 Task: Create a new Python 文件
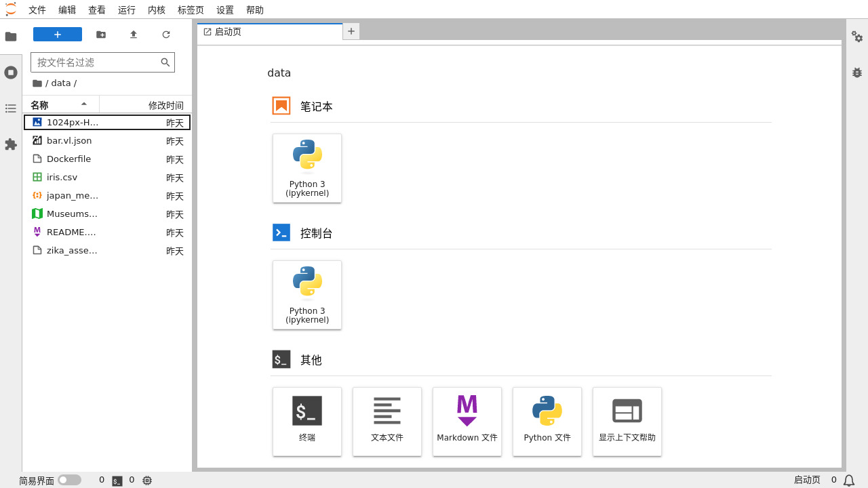[547, 422]
